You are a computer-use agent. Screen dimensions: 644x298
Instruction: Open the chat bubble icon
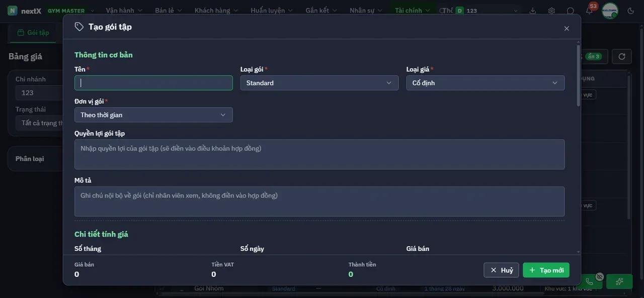(571, 11)
